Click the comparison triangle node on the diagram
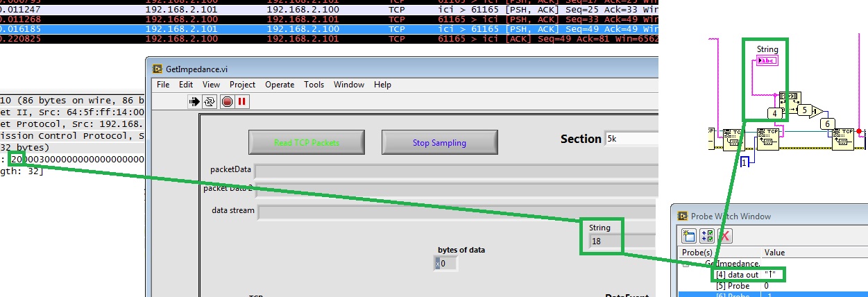The height and width of the screenshot is (297, 868). click(818, 110)
